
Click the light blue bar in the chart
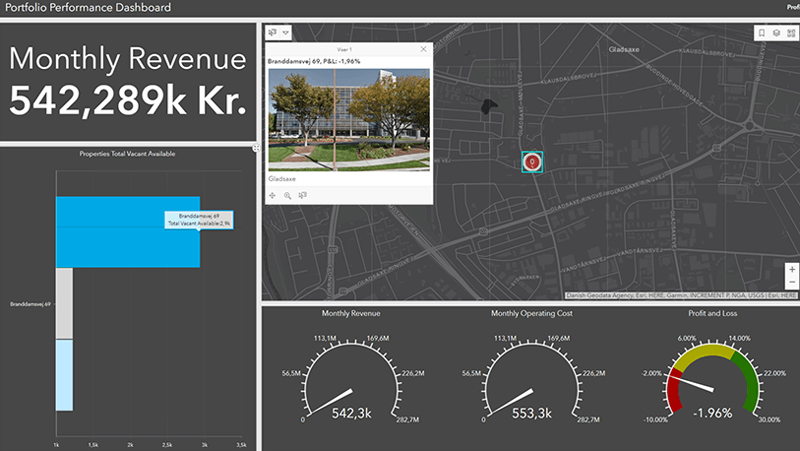tap(64, 375)
